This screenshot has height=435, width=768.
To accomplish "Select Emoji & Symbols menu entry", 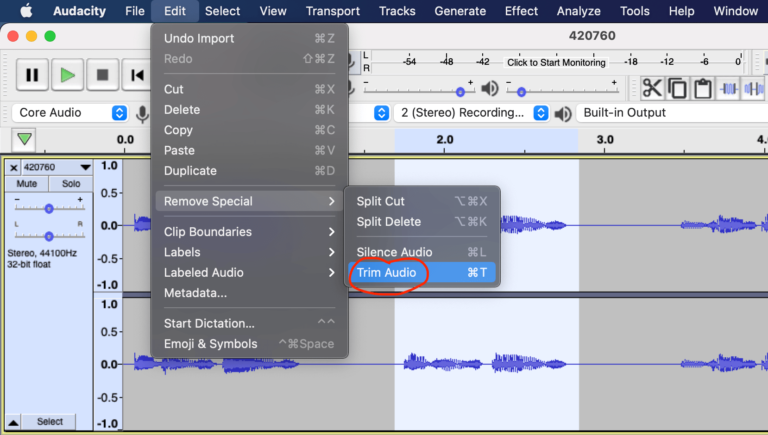I will pos(249,344).
